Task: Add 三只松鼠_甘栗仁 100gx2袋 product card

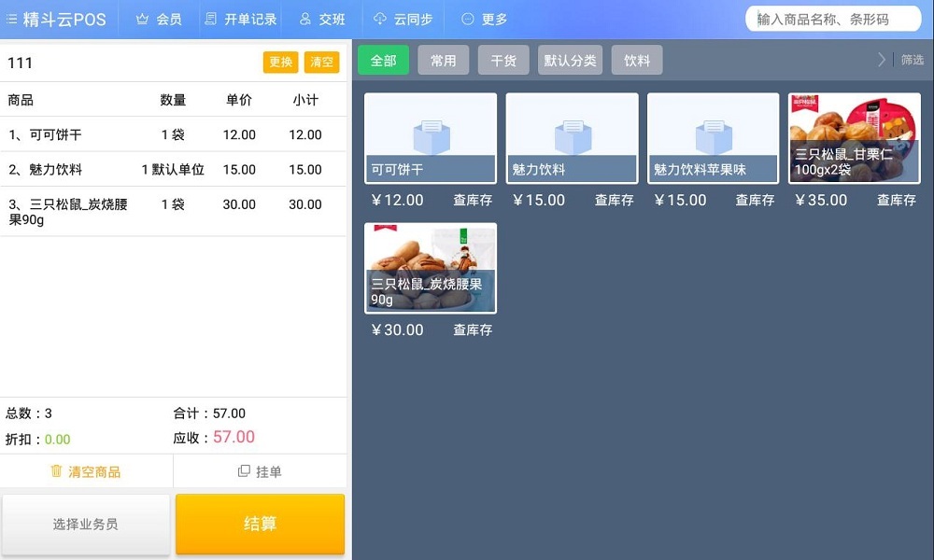Action: click(x=855, y=138)
